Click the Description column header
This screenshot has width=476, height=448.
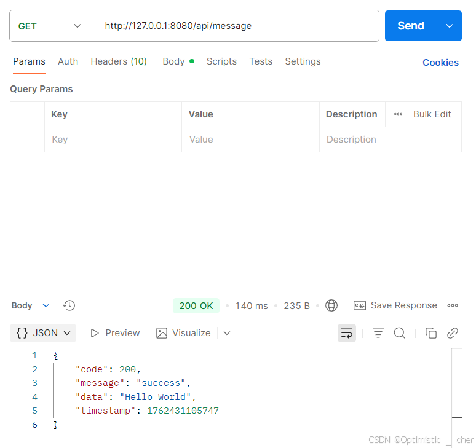(x=351, y=114)
